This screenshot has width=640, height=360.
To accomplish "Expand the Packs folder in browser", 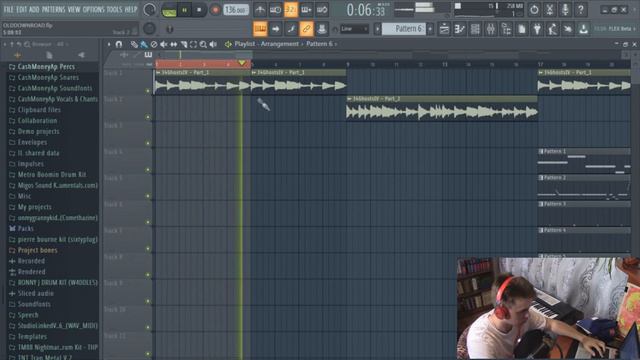I will tap(25, 229).
